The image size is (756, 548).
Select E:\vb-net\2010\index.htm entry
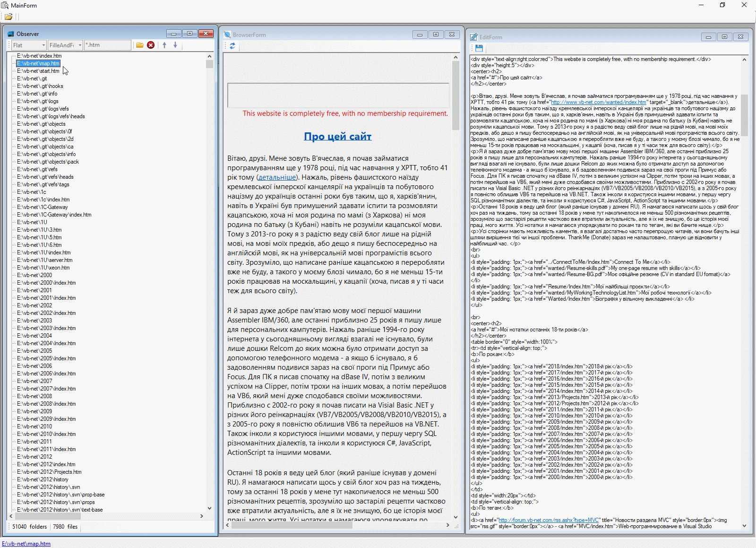click(x=46, y=434)
